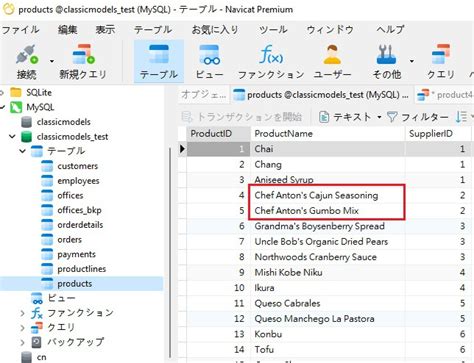Collapse the テーブル tree node
This screenshot has width=474, height=363.
click(22, 151)
